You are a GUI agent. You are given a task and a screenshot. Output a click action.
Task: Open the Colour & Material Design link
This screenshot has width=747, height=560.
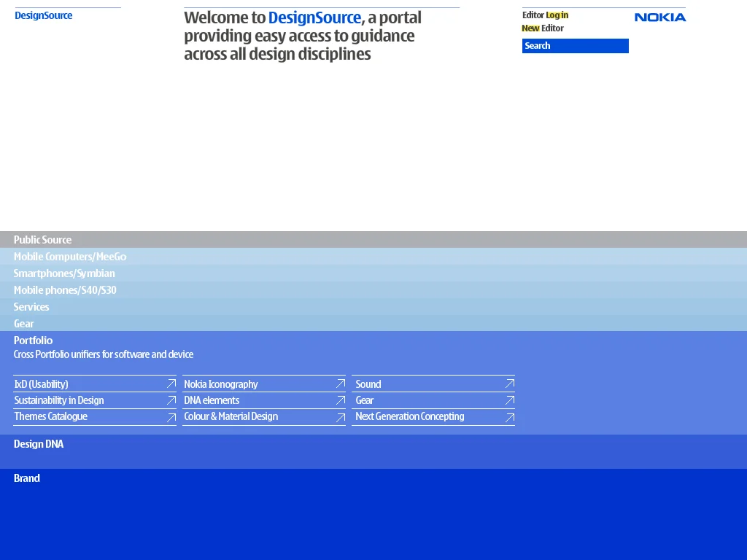231,416
